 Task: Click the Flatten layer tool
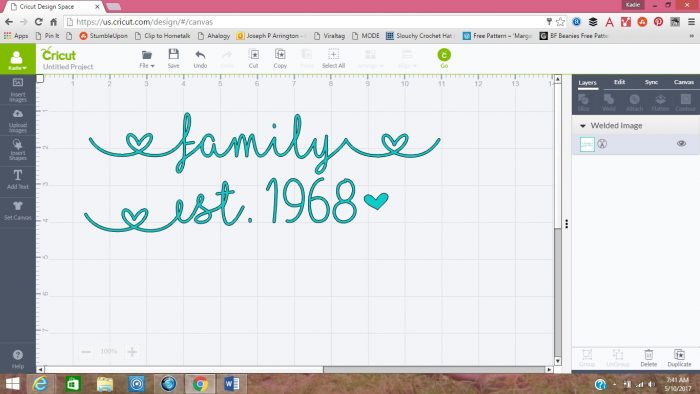point(660,102)
